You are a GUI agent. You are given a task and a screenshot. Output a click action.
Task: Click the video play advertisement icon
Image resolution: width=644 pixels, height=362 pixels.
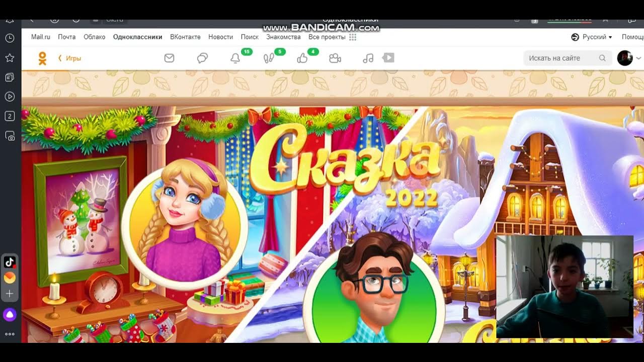pyautogui.click(x=388, y=58)
